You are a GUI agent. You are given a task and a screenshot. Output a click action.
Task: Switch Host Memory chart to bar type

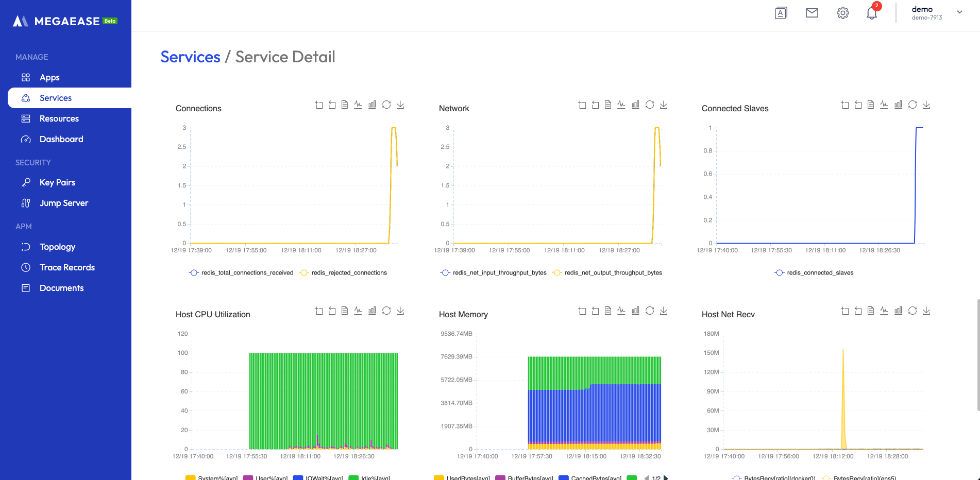tap(635, 311)
